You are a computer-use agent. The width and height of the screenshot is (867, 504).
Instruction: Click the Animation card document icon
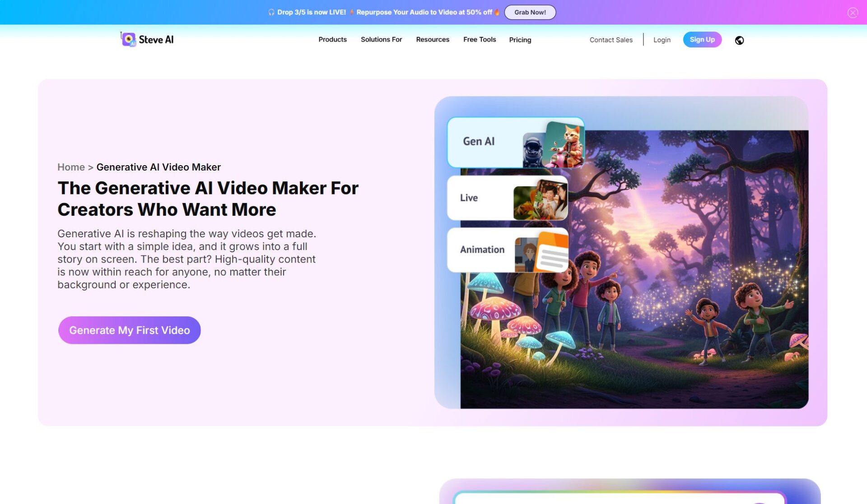552,253
